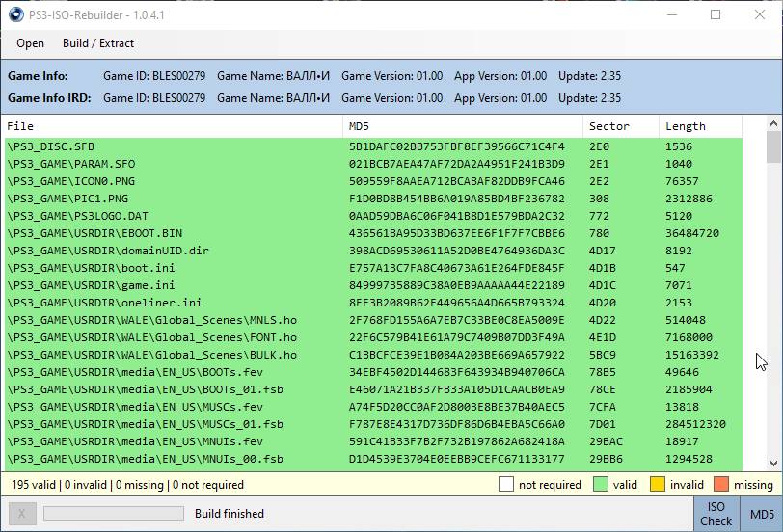
Task: Click the white not required legend swatch
Action: pyautogui.click(x=506, y=484)
